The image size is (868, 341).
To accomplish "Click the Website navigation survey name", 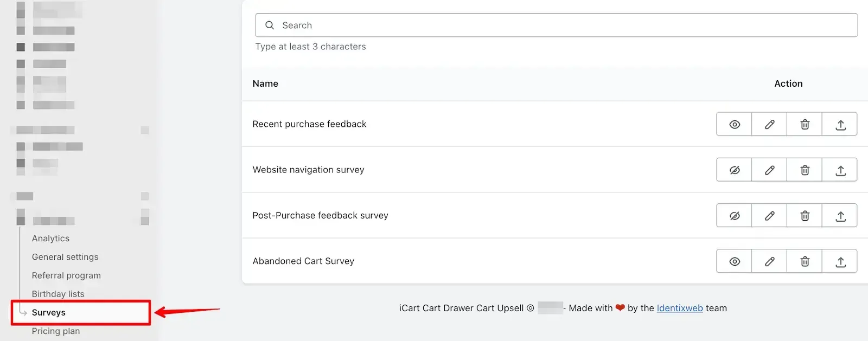I will point(308,169).
